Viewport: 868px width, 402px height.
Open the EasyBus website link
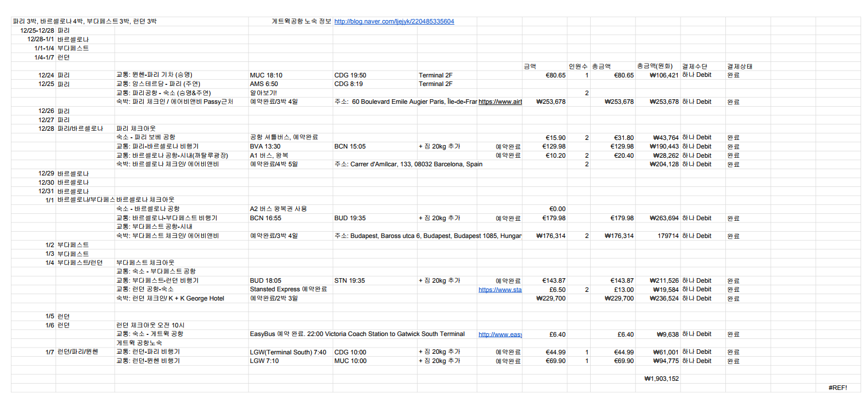pos(500,334)
